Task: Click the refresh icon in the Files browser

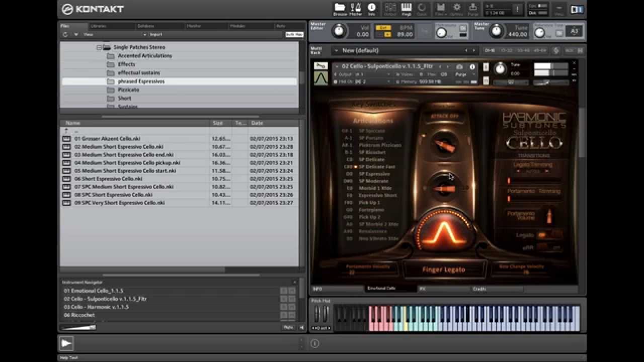Action: pos(65,35)
